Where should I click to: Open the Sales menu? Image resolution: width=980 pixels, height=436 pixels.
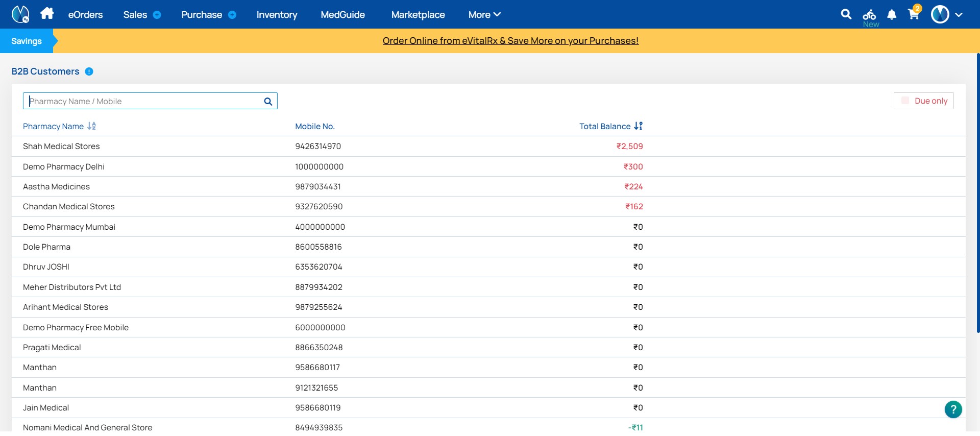[135, 15]
